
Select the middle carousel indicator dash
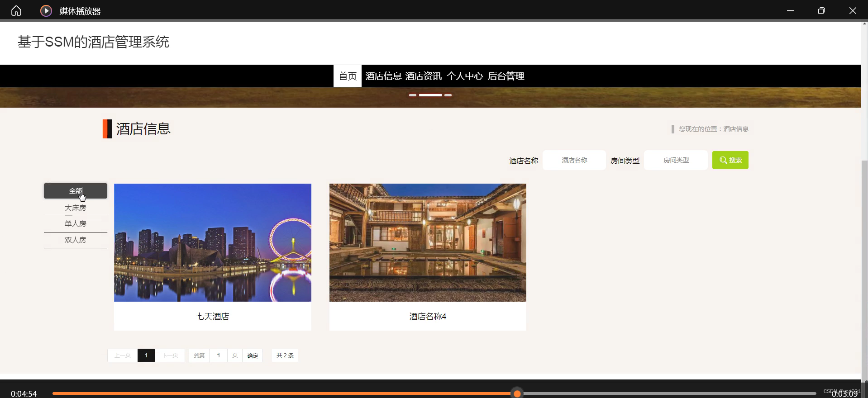coord(430,95)
